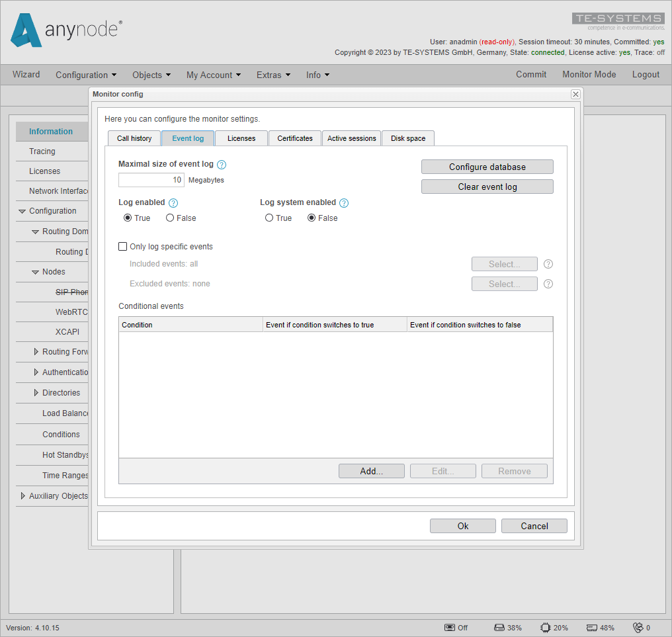Set Log enabled to False

[x=169, y=218]
